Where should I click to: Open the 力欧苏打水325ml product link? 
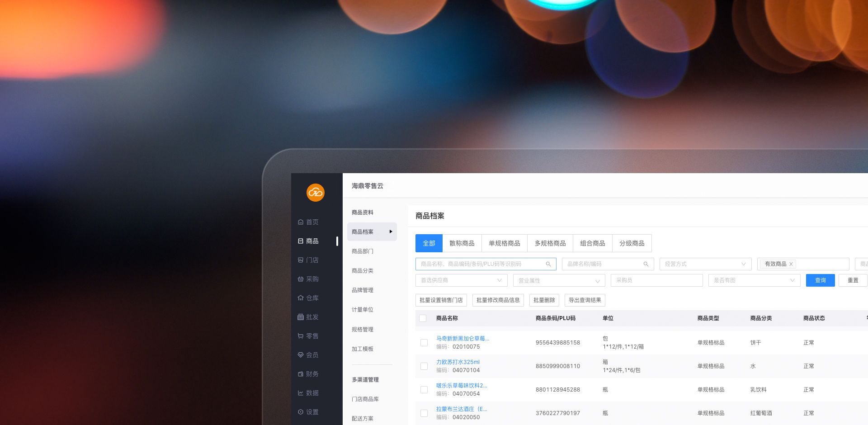point(458,362)
